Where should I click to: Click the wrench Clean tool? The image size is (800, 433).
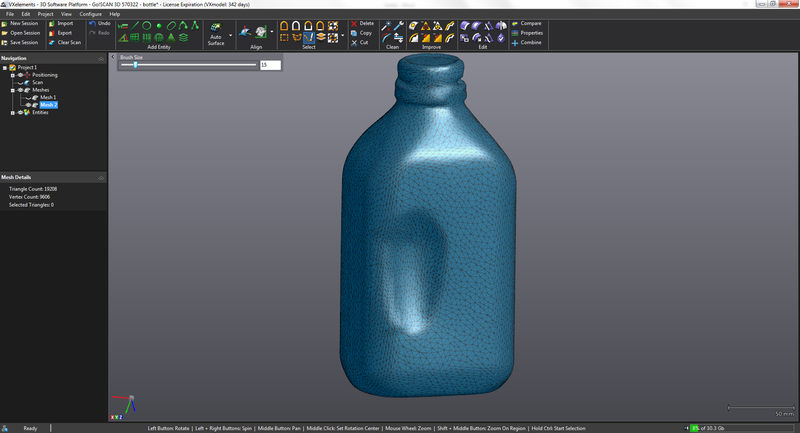tap(399, 26)
